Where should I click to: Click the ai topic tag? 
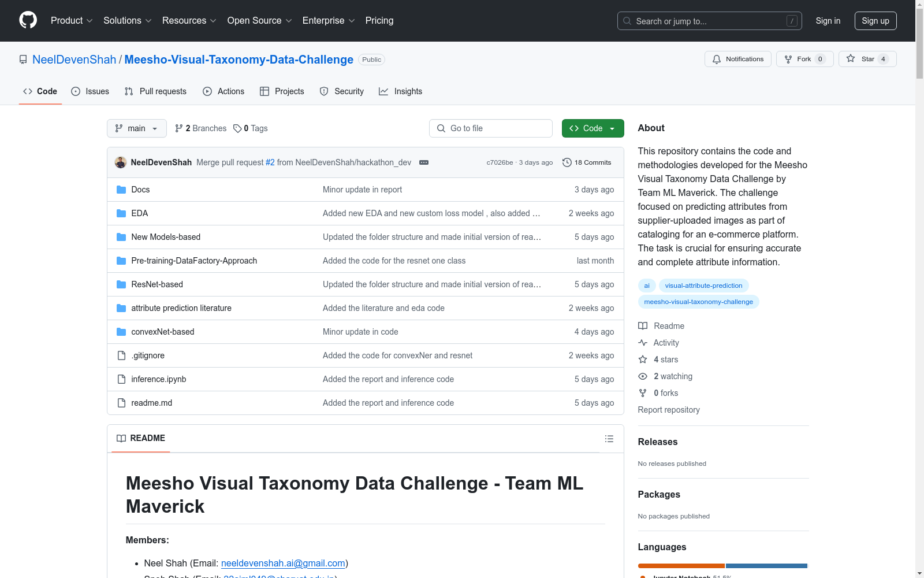tap(647, 286)
